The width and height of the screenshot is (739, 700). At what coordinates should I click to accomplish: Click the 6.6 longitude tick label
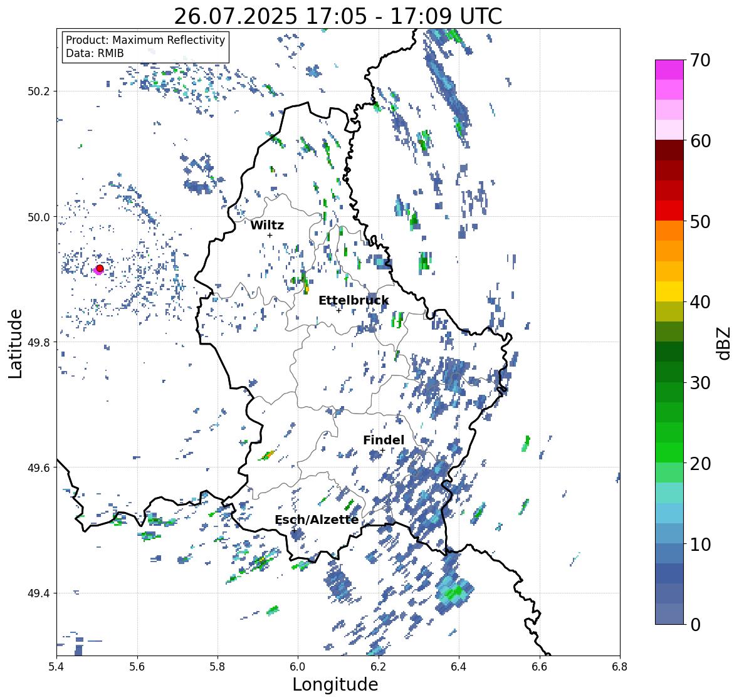tap(540, 667)
